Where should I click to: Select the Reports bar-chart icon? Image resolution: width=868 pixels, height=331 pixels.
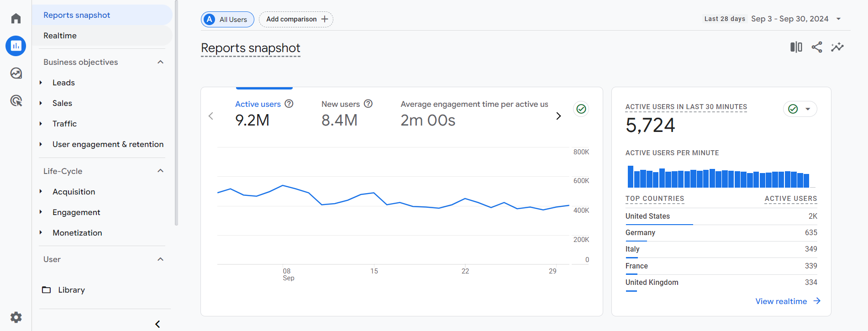pyautogui.click(x=16, y=46)
